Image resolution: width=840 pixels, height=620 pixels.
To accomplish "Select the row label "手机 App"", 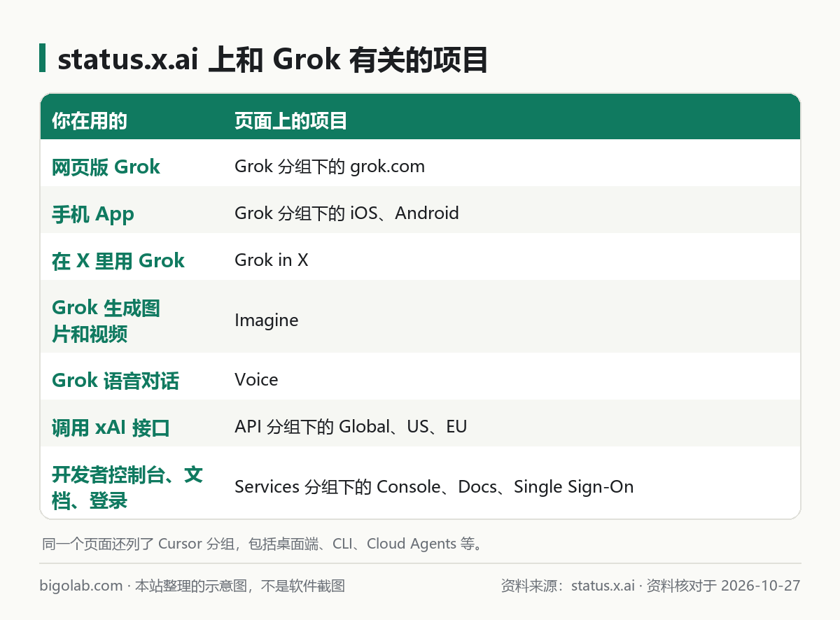I will (93, 213).
